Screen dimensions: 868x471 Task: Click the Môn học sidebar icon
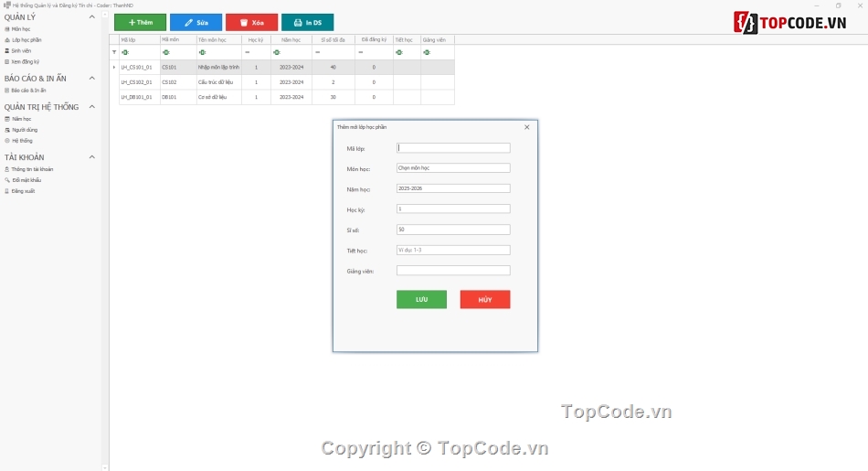pyautogui.click(x=7, y=29)
